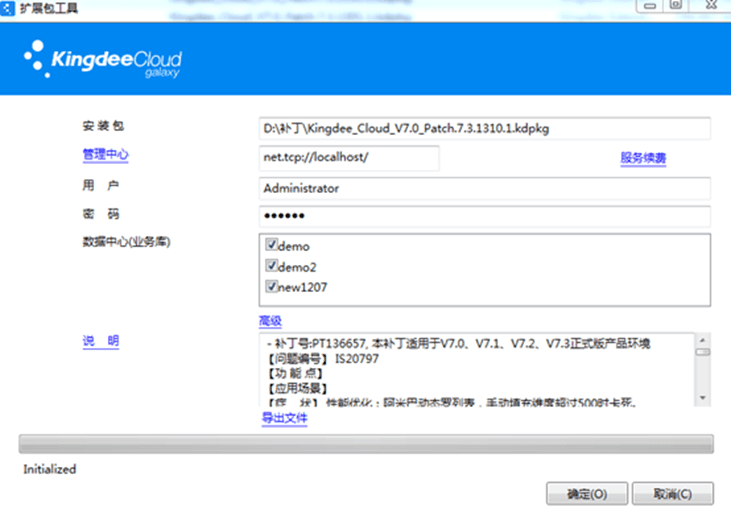Click the Initialized status text
Viewport: 731px width, 520px height.
[50, 469]
